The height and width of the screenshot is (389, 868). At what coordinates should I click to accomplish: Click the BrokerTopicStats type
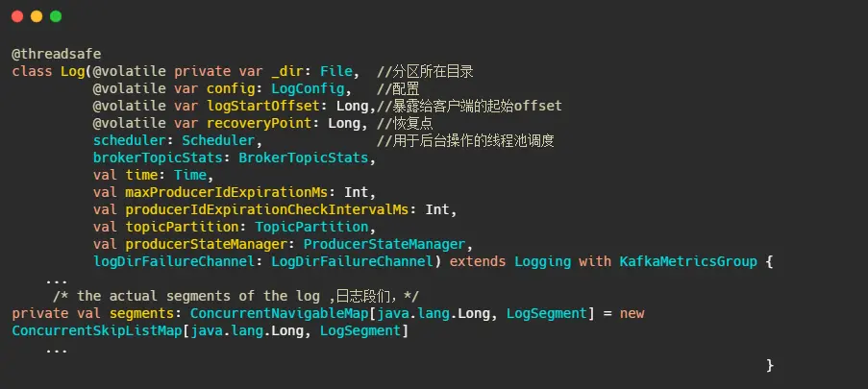click(x=304, y=158)
